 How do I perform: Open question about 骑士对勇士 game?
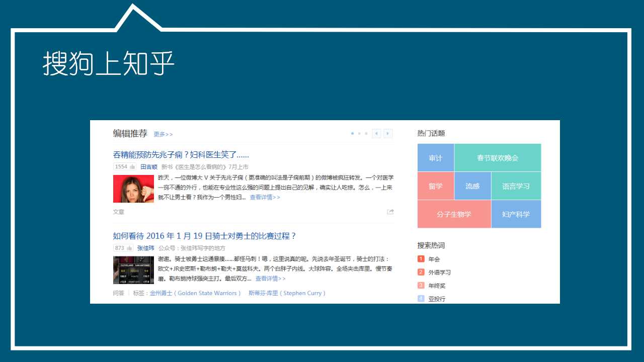[205, 236]
